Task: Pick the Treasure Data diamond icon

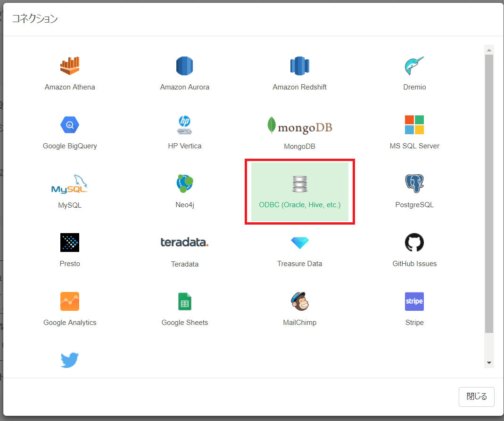Action: pos(299,243)
